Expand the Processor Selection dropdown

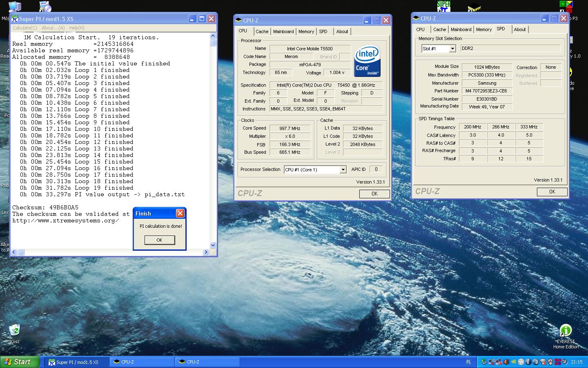pos(343,170)
